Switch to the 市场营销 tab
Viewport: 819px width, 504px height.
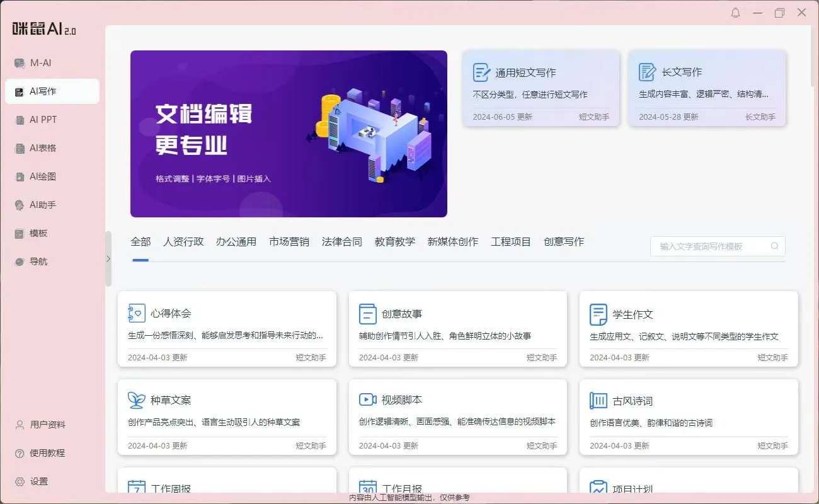pos(289,242)
